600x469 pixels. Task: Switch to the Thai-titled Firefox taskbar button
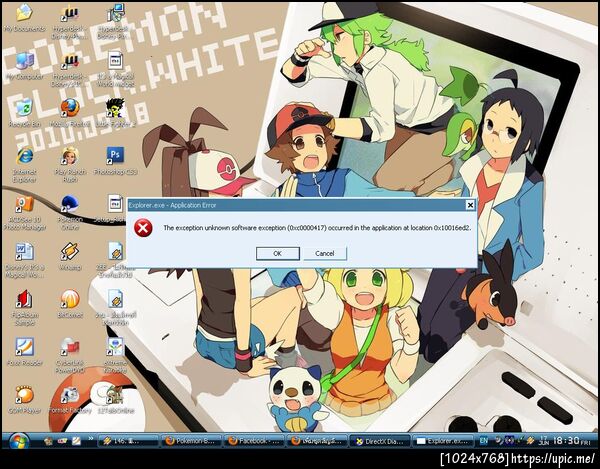coord(317,441)
